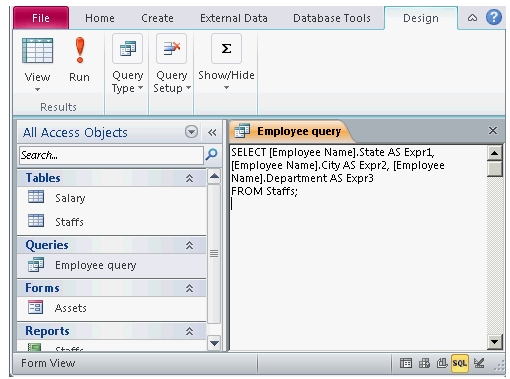
Task: Click the Reports group header text
Action: tap(47, 331)
